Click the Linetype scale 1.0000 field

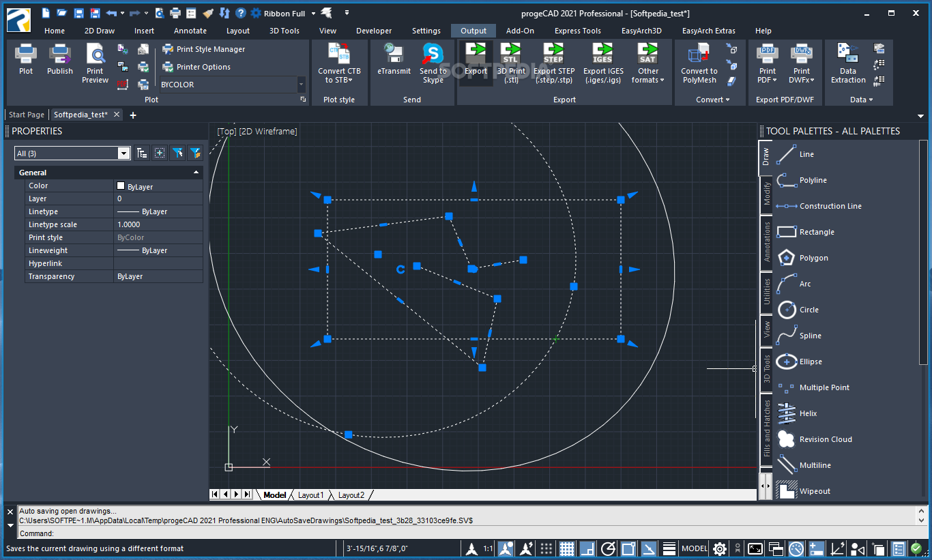[158, 224]
